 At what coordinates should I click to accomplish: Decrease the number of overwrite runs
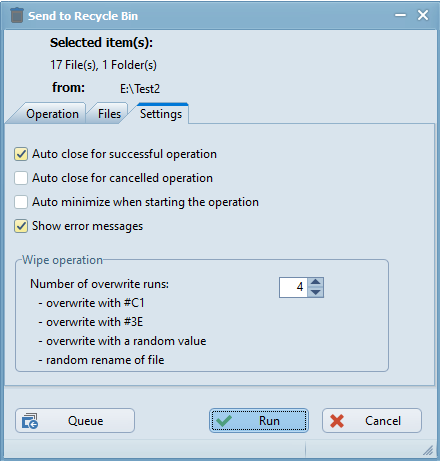[x=315, y=292]
